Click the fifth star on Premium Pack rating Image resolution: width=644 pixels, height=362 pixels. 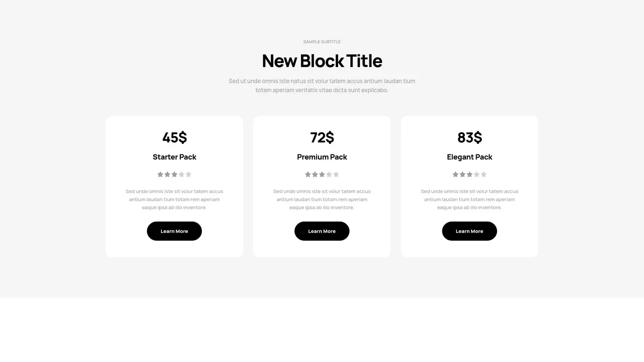click(x=335, y=174)
